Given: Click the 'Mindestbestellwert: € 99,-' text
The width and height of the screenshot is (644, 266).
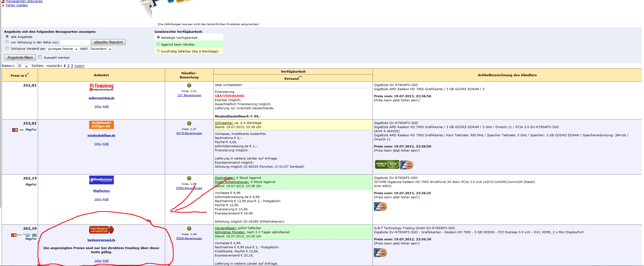Looking at the screenshot, I should tap(238, 116).
